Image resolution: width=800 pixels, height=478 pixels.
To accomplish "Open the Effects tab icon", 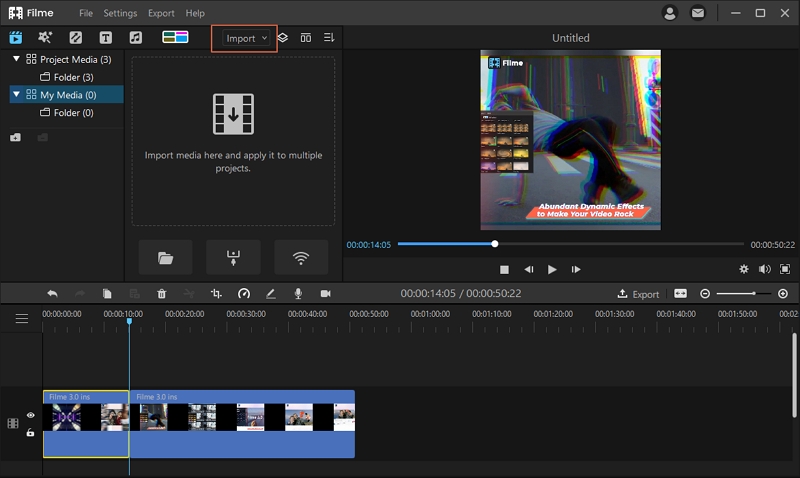I will 45,37.
